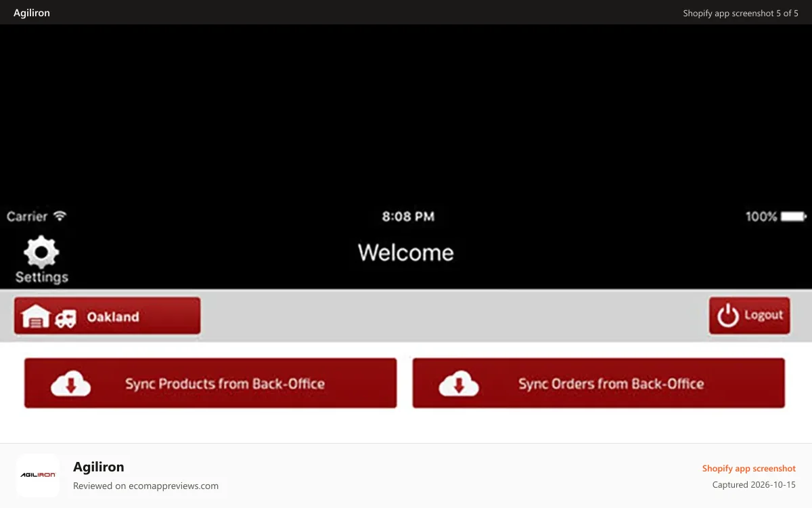Select the Oakland store location button

107,316
